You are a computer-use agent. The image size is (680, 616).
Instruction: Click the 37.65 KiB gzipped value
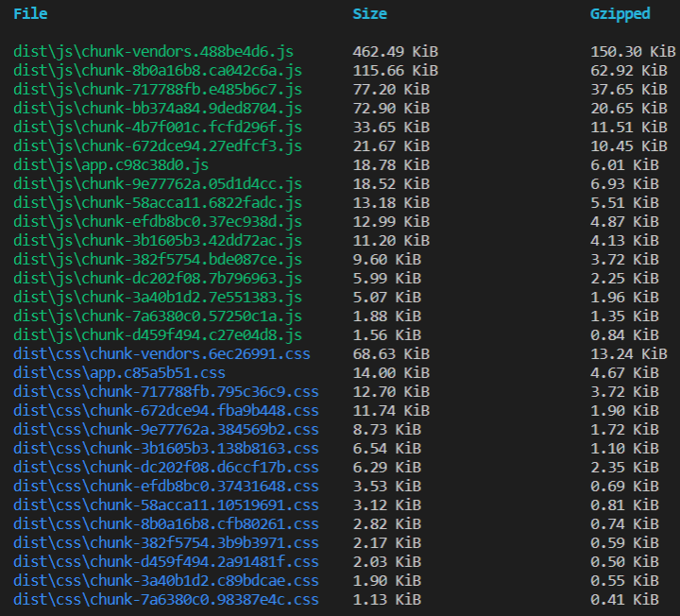coord(629,90)
